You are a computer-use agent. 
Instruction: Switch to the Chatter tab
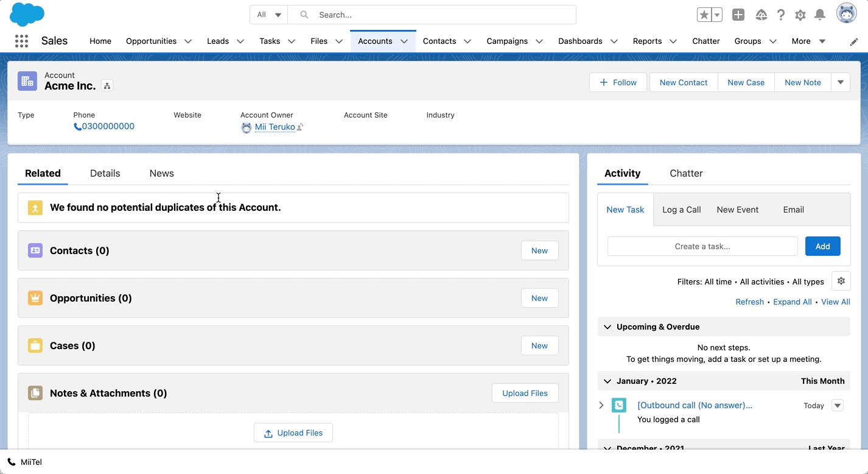pos(686,174)
